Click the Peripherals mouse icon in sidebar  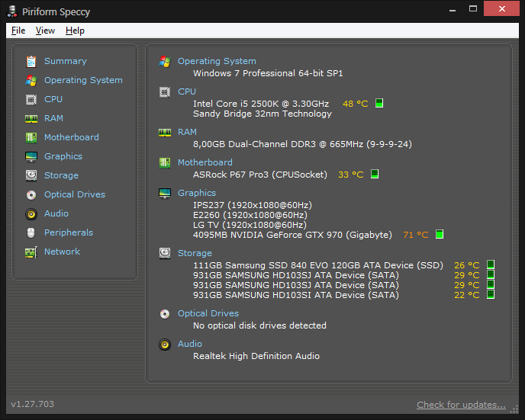click(x=31, y=232)
